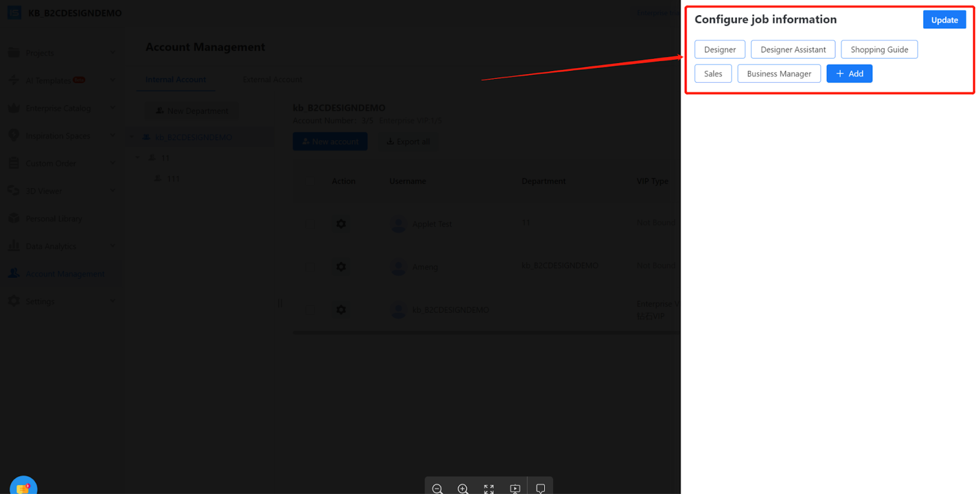Click the fullscreen expand arrows icon
980x494 pixels.
[x=489, y=488]
